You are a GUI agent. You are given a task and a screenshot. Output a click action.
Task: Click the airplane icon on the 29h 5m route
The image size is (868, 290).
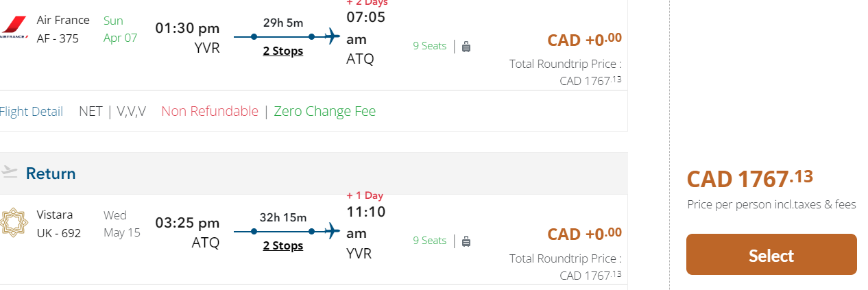coord(332,36)
